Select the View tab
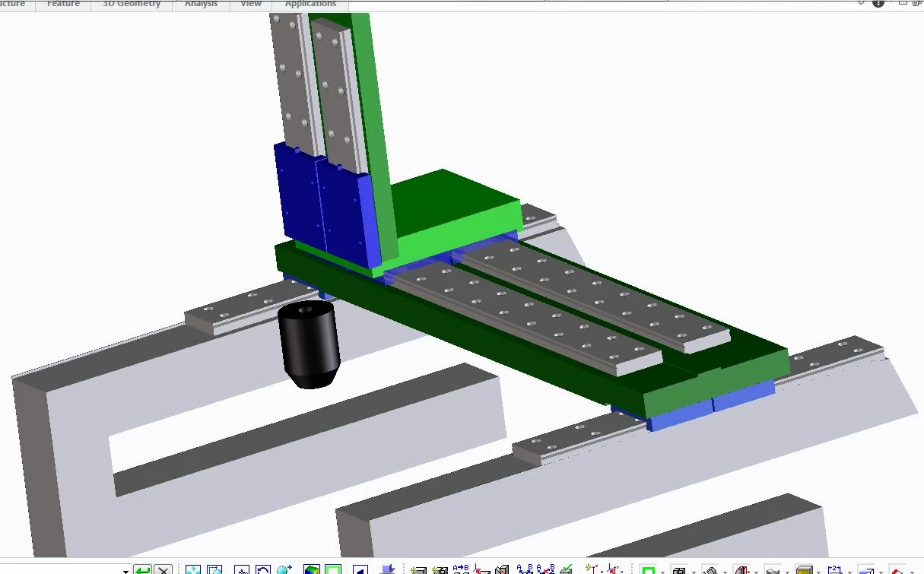Viewport: 924px width, 574px height. (x=251, y=4)
